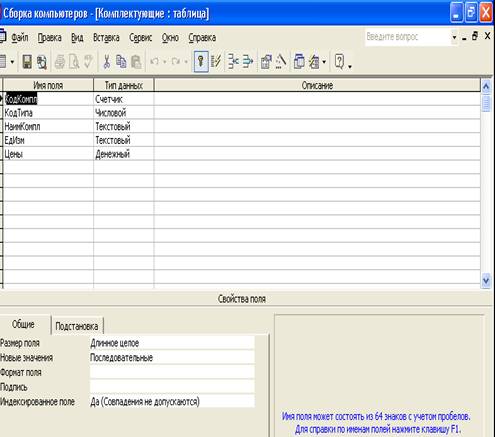Open the Сервис menu

pos(140,37)
